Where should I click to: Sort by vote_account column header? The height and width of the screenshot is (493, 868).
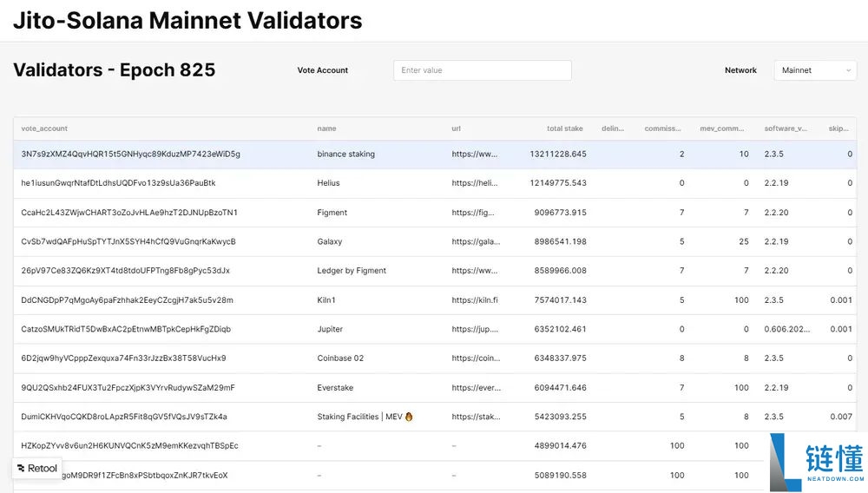[x=44, y=128]
